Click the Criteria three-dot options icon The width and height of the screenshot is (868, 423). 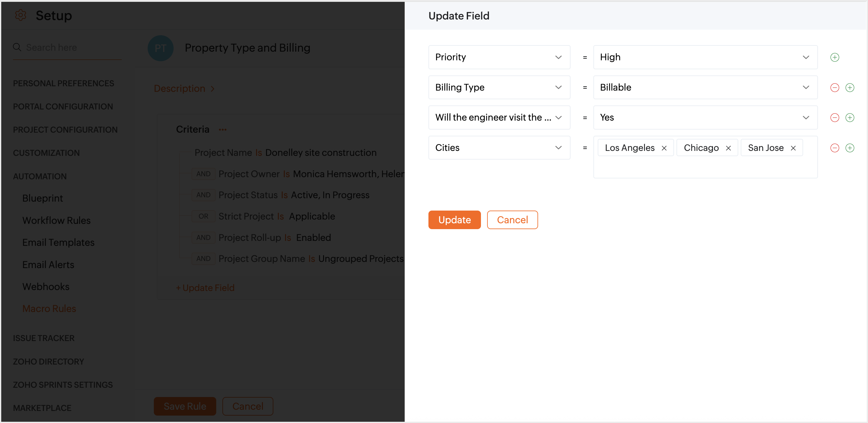[x=222, y=130]
